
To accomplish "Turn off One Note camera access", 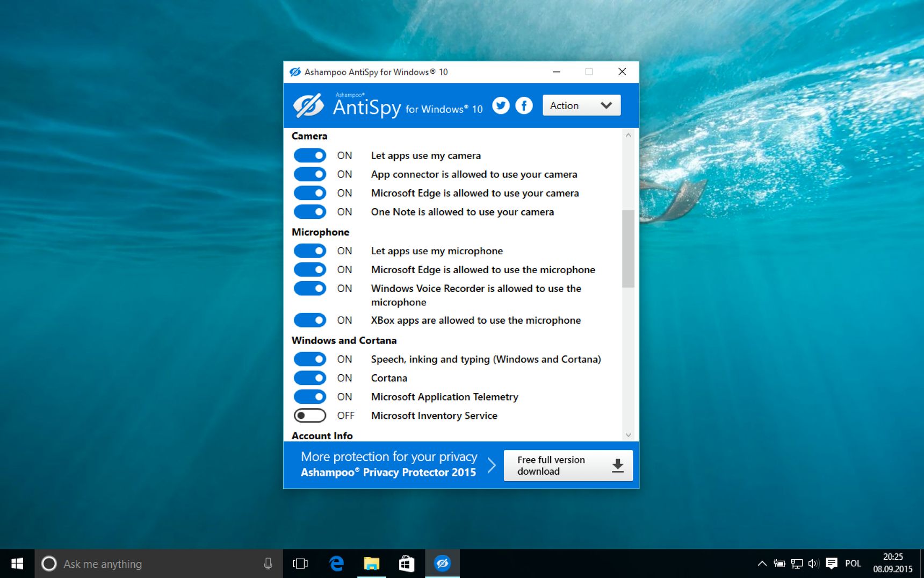I will [310, 212].
